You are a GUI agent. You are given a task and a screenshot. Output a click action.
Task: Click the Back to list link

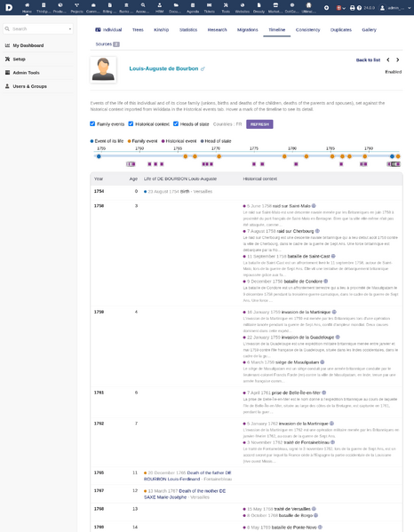[368, 60]
